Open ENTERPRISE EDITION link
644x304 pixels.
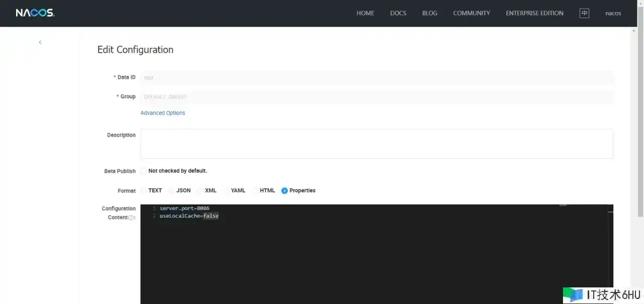coord(534,13)
